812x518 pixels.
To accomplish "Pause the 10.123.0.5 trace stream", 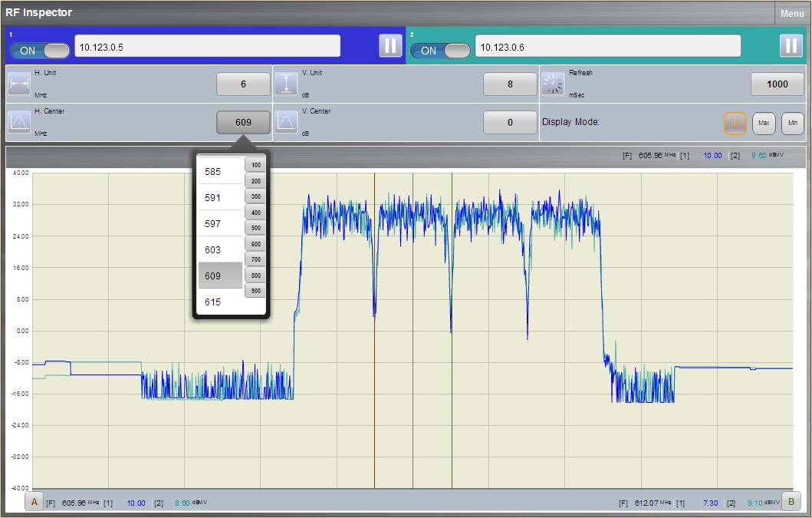I will pos(390,45).
